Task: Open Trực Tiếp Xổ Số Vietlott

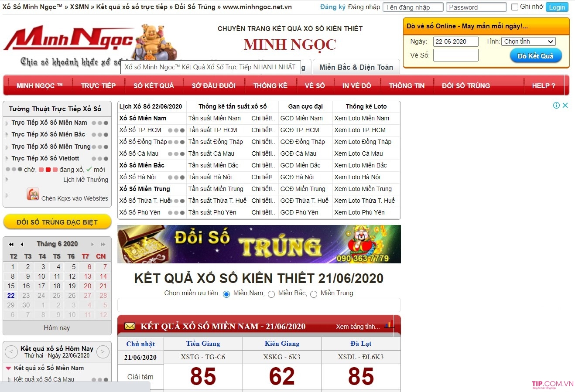Action: click(x=45, y=158)
